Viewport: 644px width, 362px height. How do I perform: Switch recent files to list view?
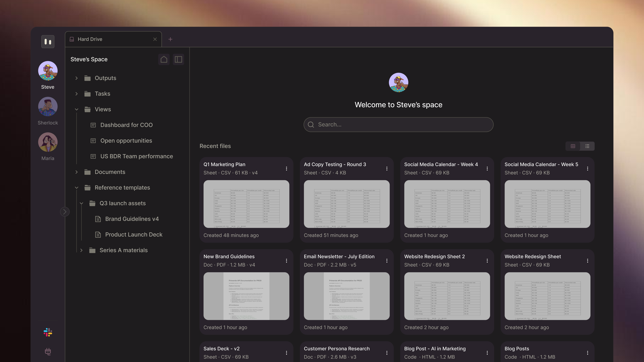[587, 146]
